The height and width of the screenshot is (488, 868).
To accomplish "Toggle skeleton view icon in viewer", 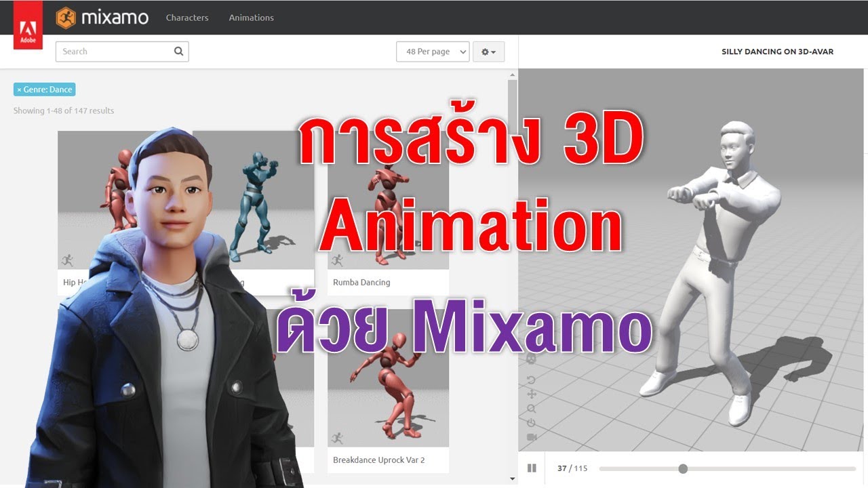I will 531,360.
